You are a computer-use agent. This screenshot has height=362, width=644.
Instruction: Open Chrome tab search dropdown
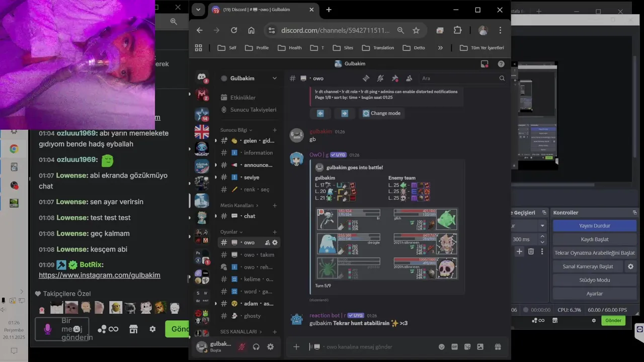tap(198, 10)
